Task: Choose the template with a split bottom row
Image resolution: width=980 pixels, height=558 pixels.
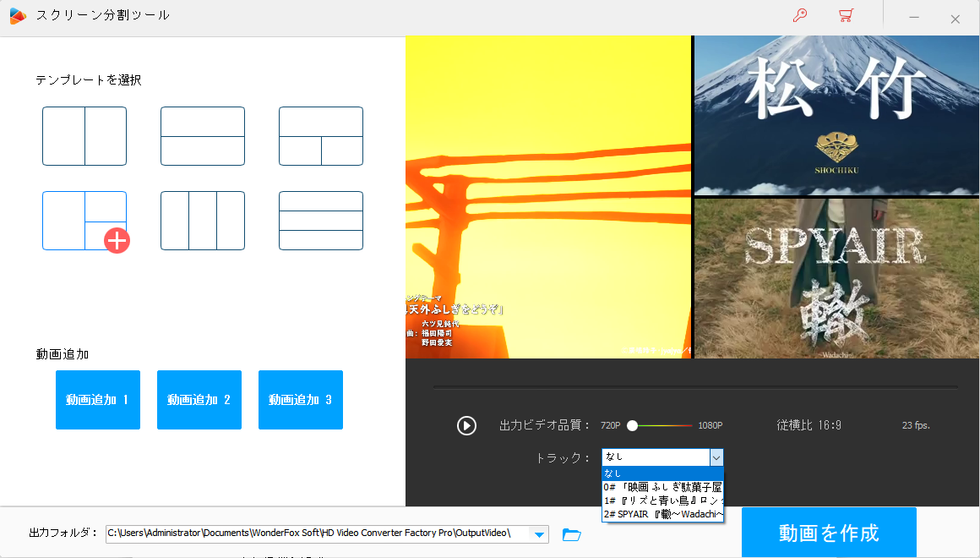Action: (x=321, y=135)
